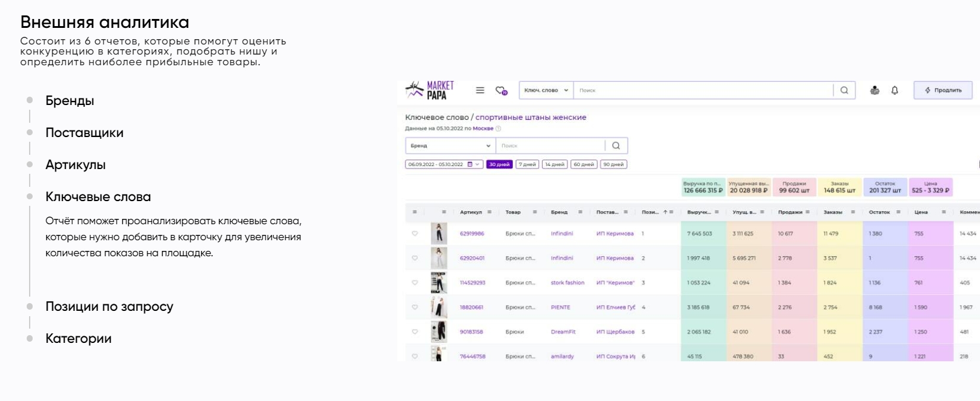
Task: Click the product thumbnail for article 114529293
Action: pos(439,283)
